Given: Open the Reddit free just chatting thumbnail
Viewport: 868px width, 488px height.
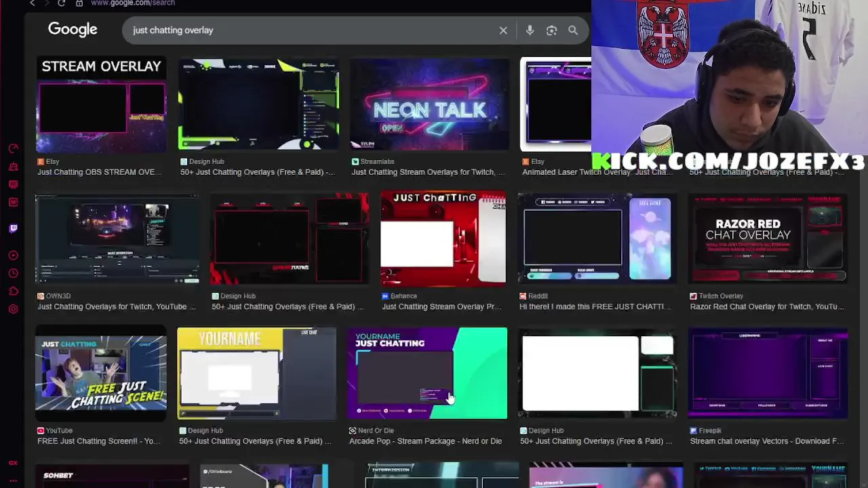Looking at the screenshot, I should [597, 239].
